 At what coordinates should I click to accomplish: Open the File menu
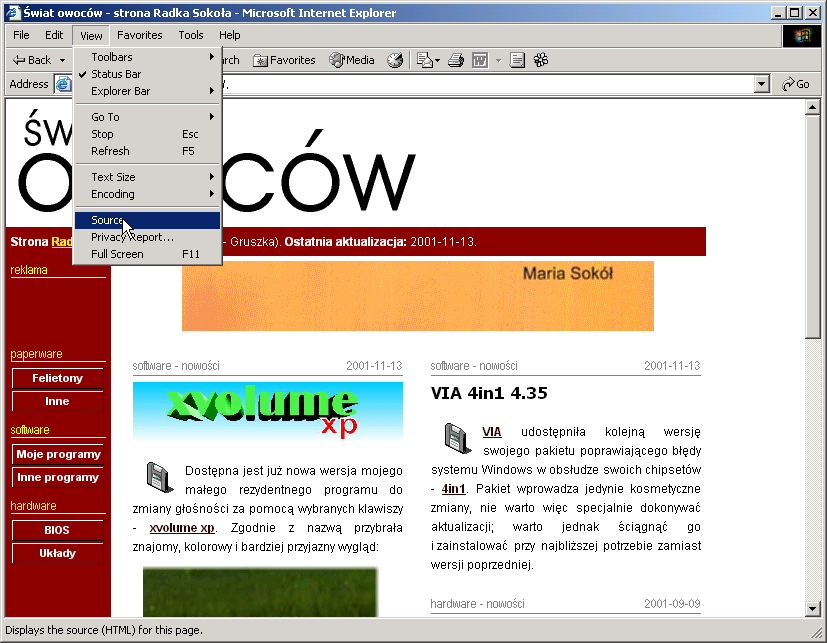[x=21, y=35]
